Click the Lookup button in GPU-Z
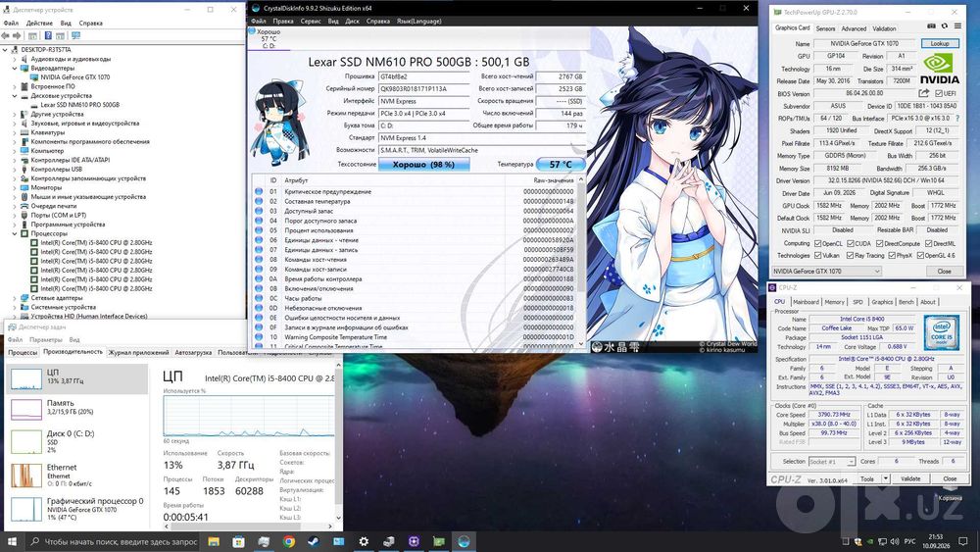Viewport: 980px width, 552px height. point(940,43)
